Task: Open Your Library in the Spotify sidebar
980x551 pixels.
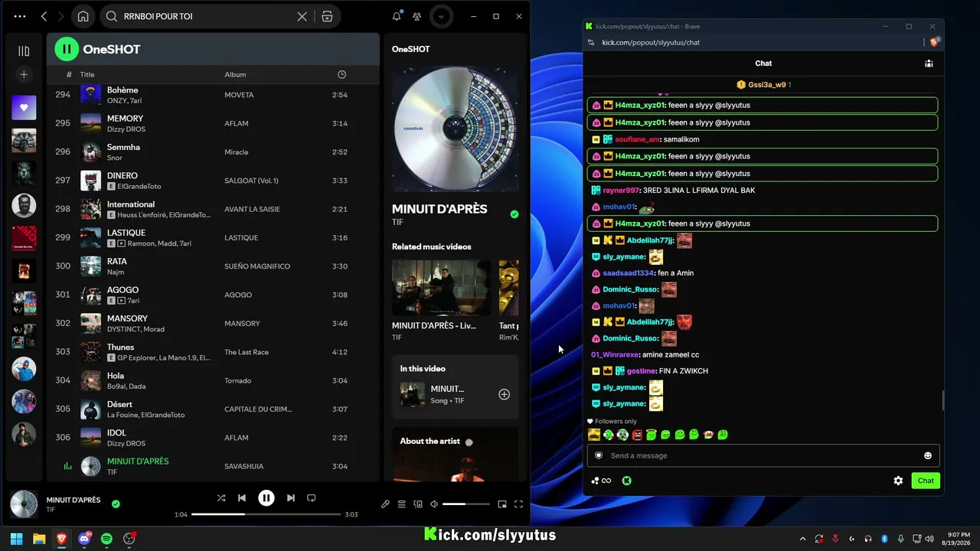Action: pyautogui.click(x=24, y=51)
